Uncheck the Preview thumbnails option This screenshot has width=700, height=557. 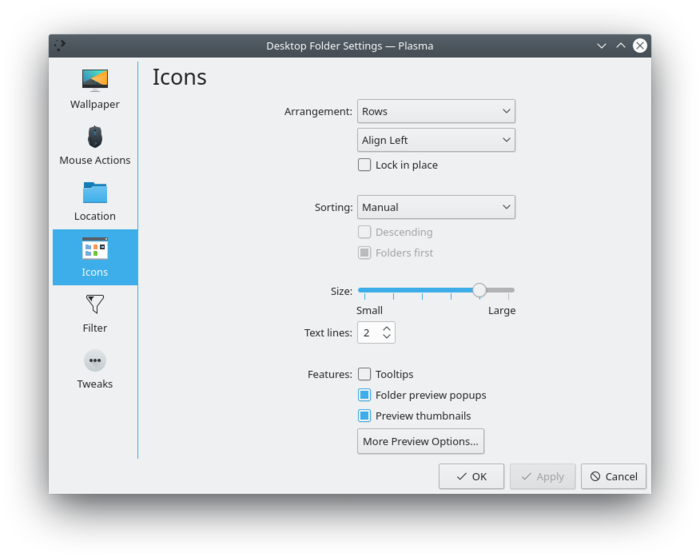click(365, 416)
